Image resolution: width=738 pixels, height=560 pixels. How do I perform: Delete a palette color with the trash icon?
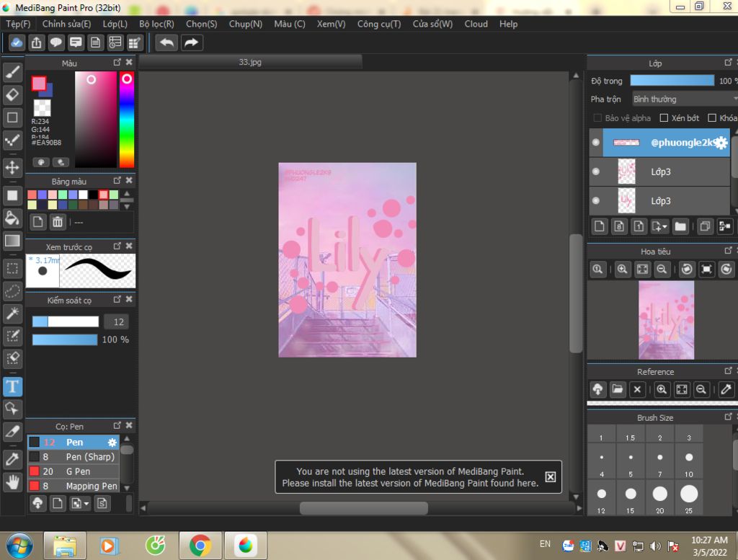click(58, 222)
